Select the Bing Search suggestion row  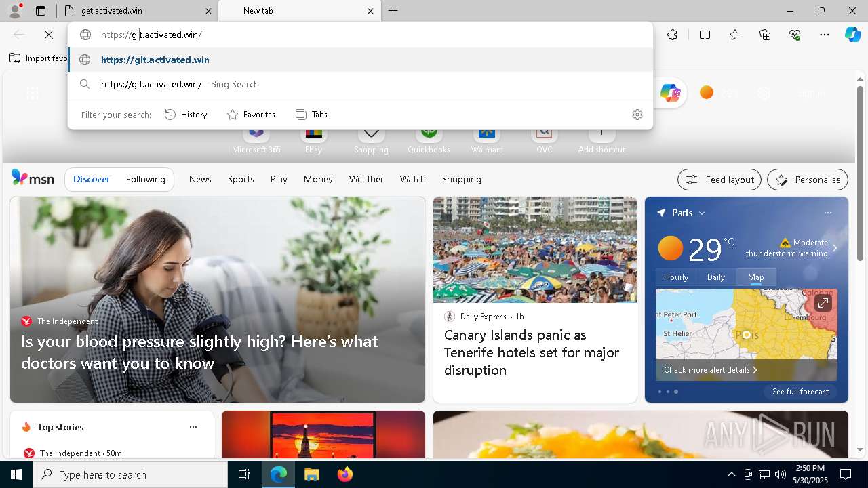point(361,84)
